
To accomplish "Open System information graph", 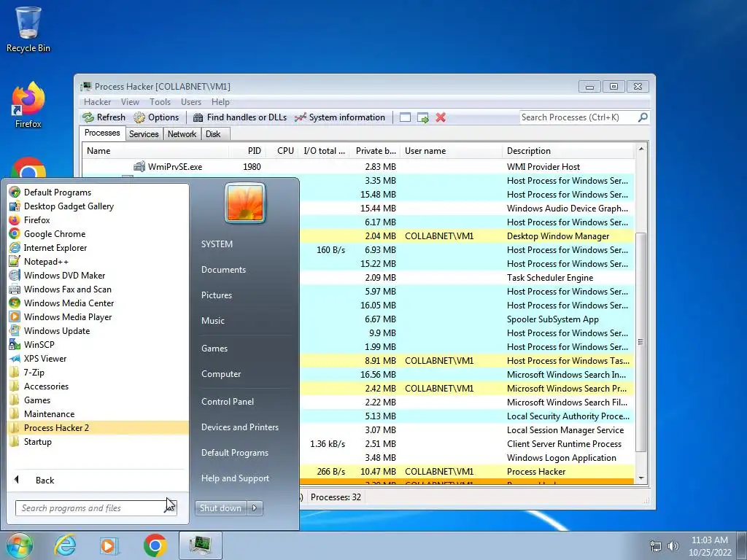I will pos(340,117).
